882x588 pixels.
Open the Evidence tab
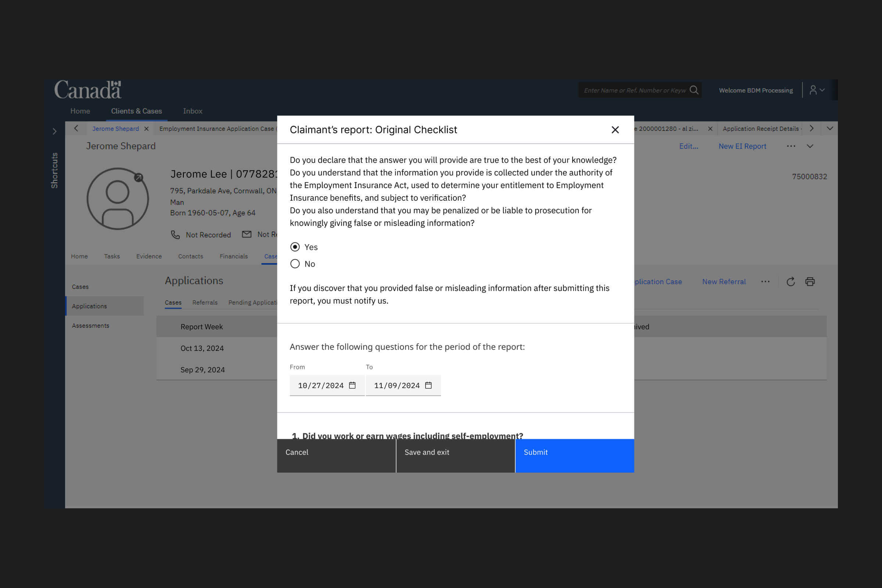coord(149,256)
